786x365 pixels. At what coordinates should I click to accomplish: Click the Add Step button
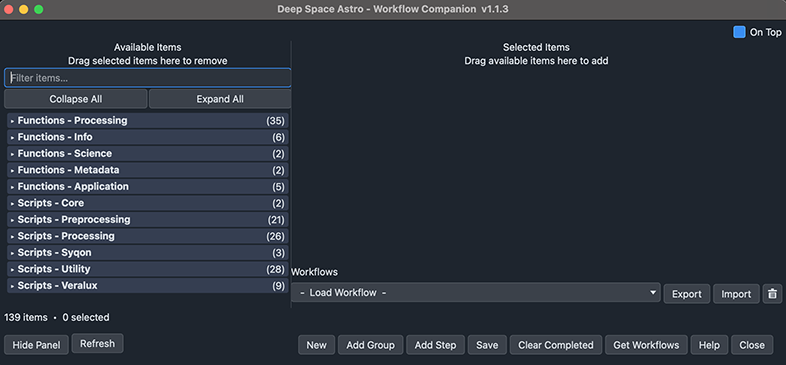435,345
